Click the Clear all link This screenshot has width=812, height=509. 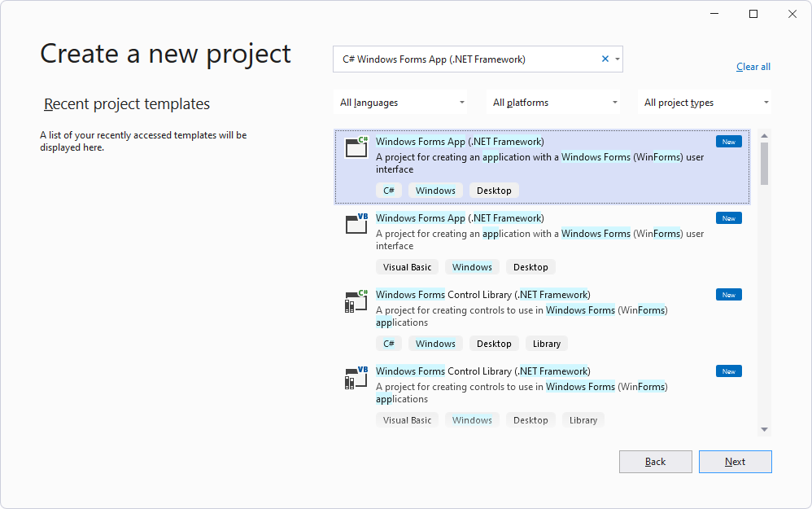tap(753, 66)
